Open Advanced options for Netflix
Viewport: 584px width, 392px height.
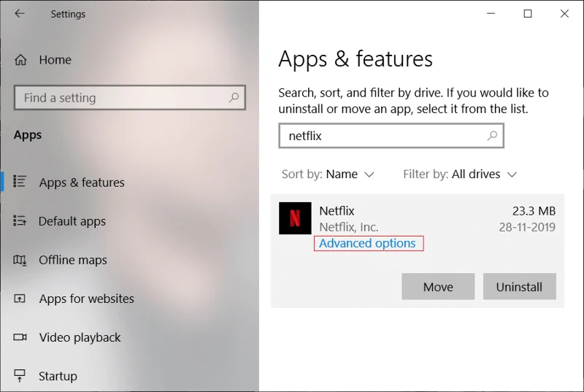(x=367, y=243)
